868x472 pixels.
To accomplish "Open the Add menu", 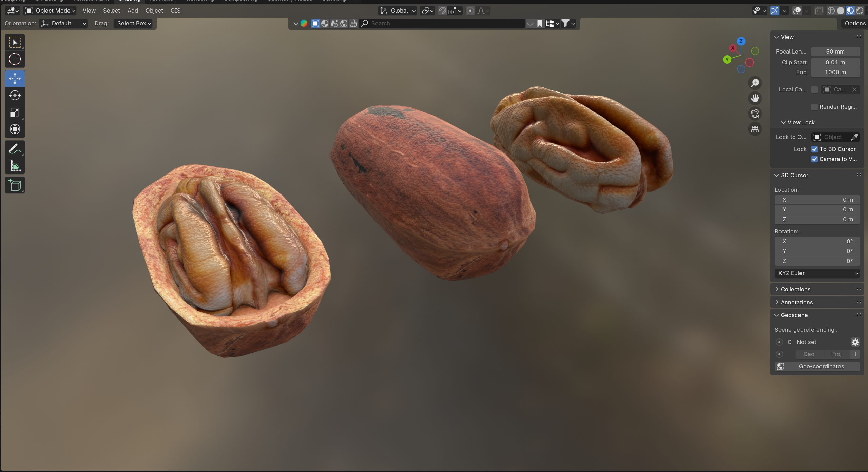I will point(133,11).
